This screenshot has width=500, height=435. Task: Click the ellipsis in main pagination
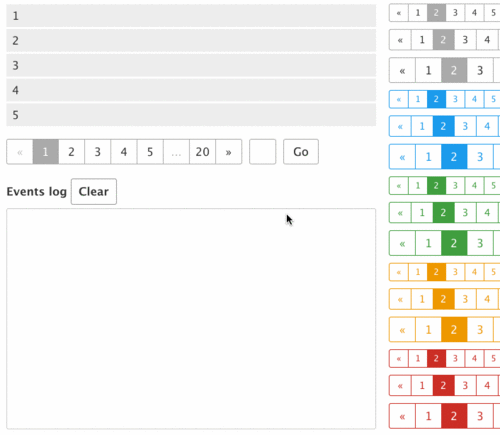coord(176,152)
